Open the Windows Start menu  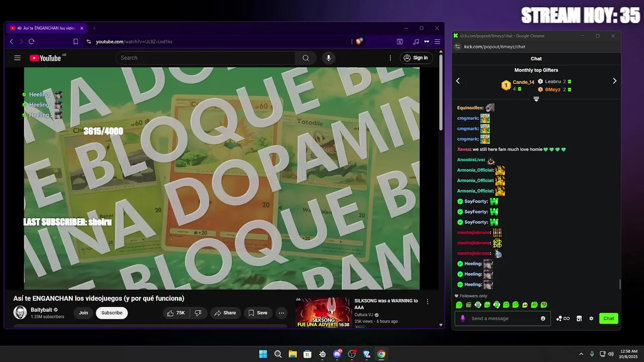pos(263,354)
